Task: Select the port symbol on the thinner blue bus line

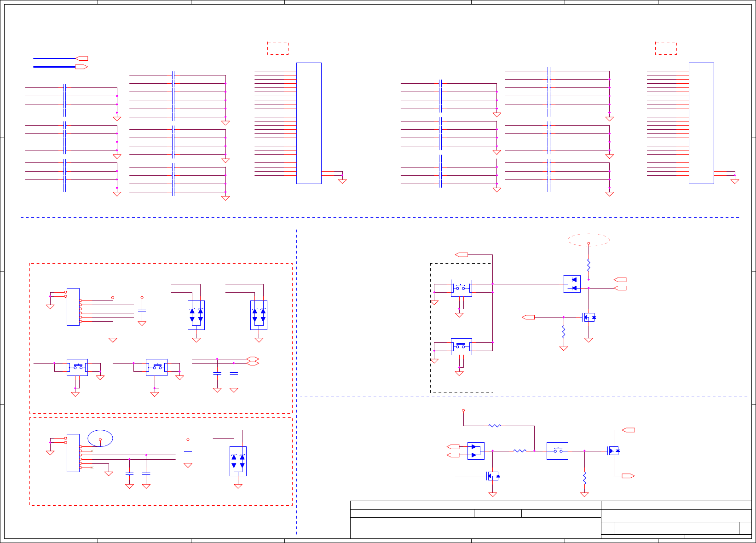Action: pos(82,58)
